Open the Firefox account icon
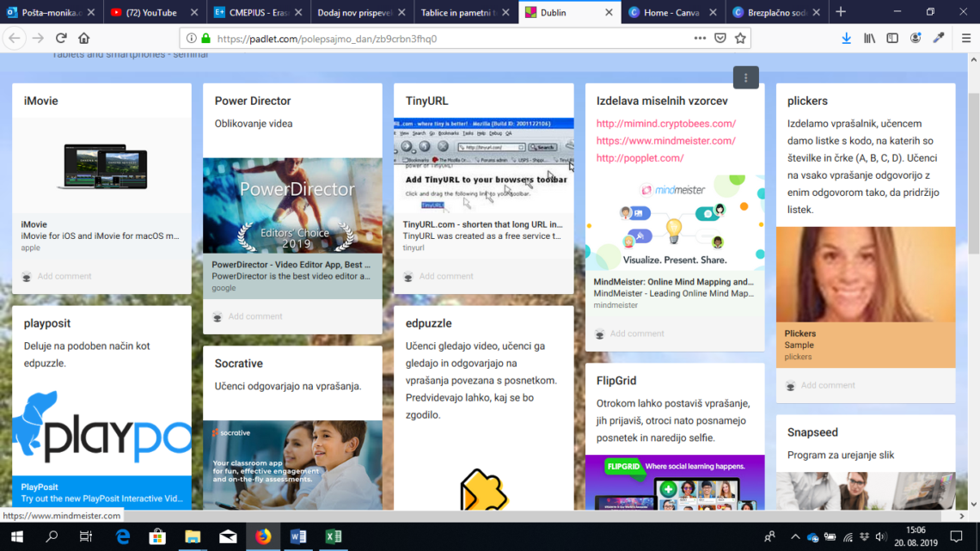The height and width of the screenshot is (551, 980). click(916, 38)
